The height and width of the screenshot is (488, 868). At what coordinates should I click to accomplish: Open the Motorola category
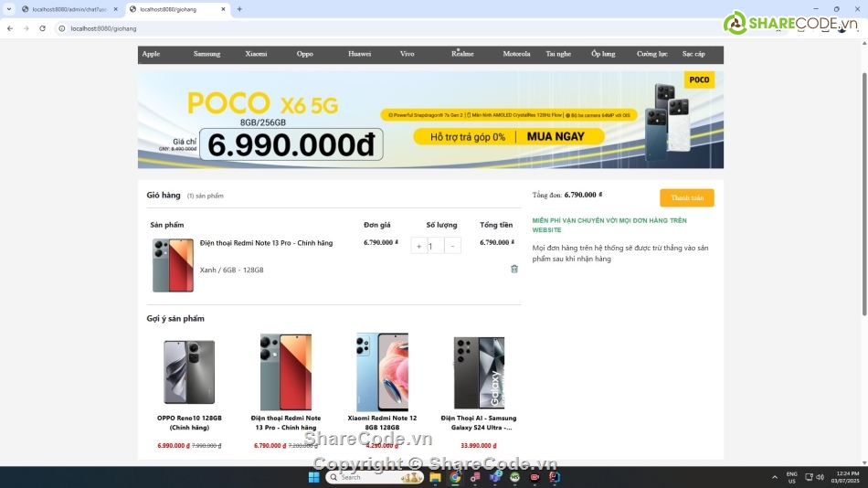(x=516, y=54)
